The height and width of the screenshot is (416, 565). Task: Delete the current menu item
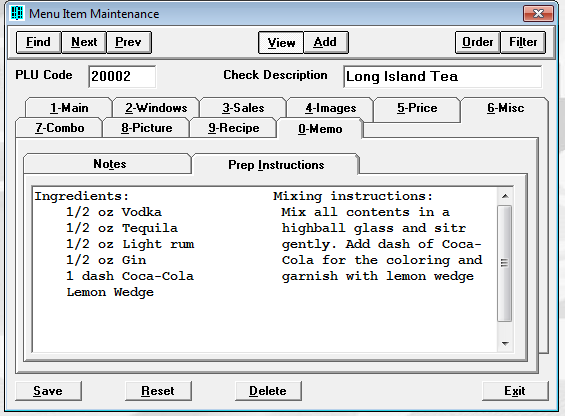point(268,391)
